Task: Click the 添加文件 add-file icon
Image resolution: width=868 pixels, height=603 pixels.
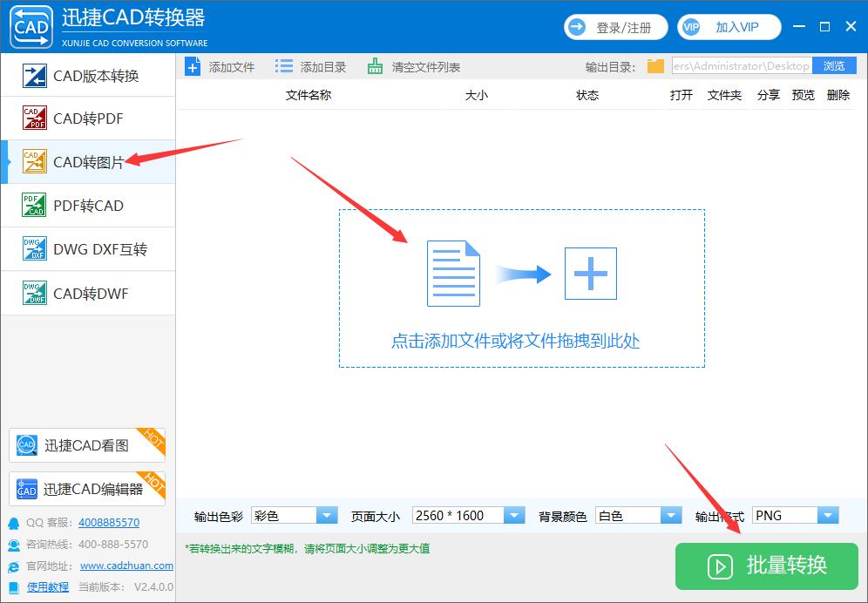Action: [192, 65]
